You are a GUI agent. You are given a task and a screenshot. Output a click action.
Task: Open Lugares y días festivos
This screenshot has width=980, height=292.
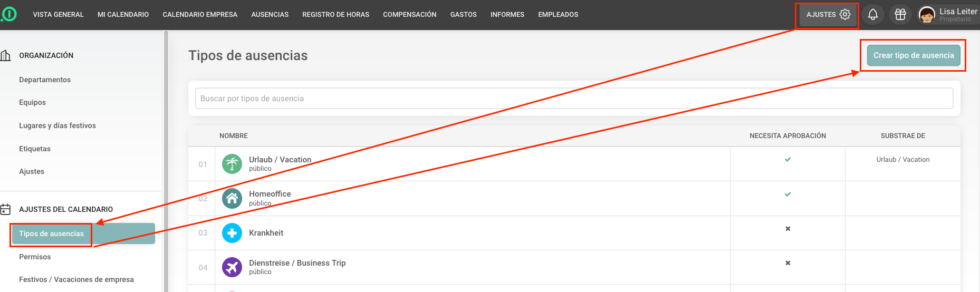[57, 125]
